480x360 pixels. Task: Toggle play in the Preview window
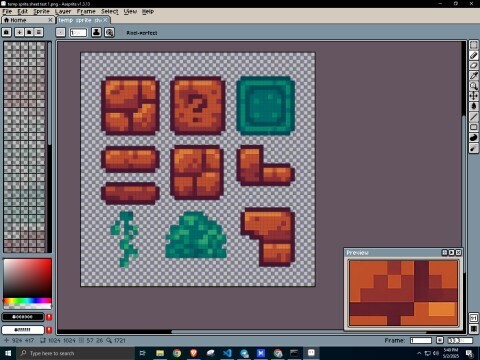coord(451,253)
